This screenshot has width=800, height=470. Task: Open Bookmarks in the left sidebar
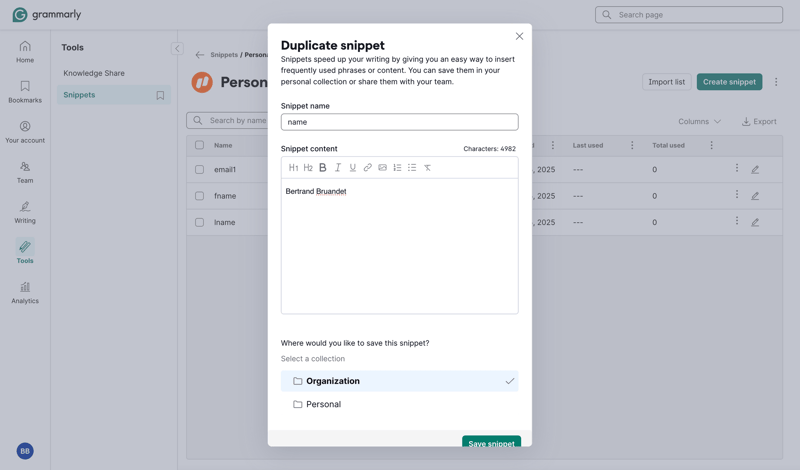coord(25,92)
